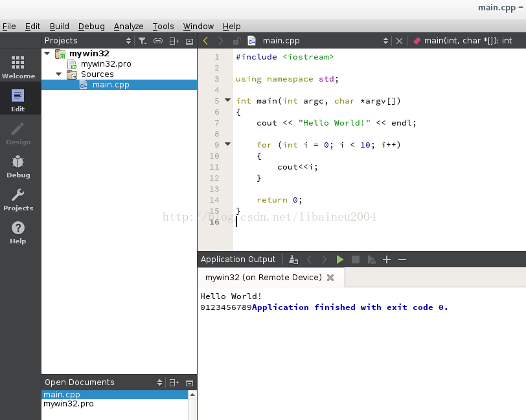The image size is (526, 420).
Task: Select mywin32.pro in the project tree
Action: 106,63
